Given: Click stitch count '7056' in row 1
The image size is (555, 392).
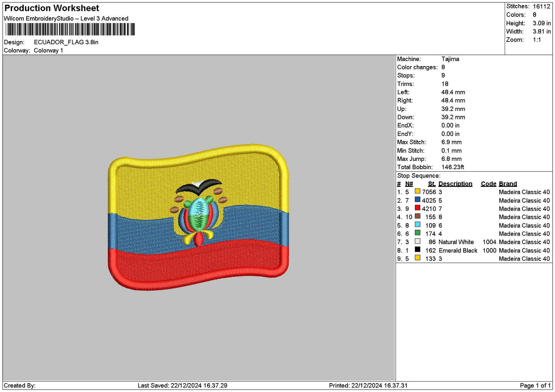Looking at the screenshot, I should [x=429, y=192].
